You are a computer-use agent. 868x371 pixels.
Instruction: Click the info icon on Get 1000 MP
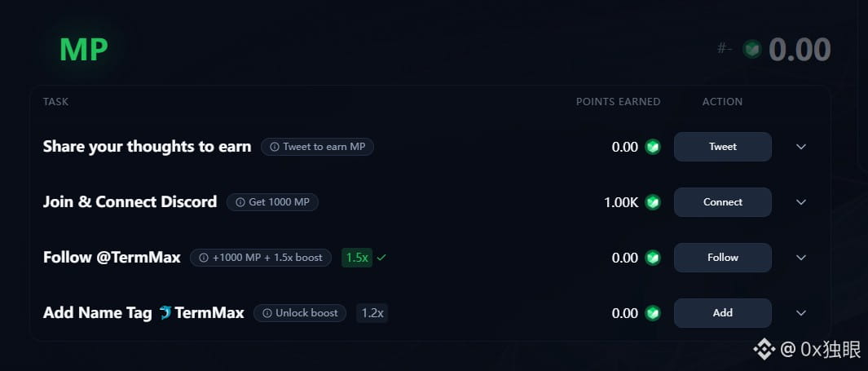240,202
